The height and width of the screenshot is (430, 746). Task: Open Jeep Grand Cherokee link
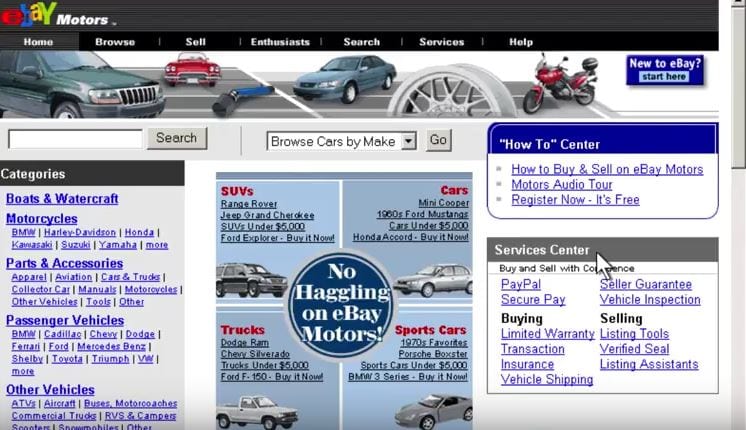click(267, 215)
